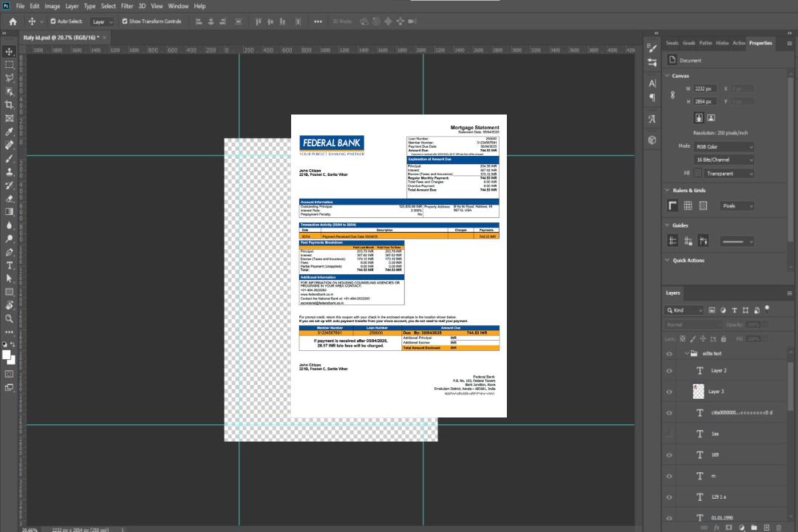Open the Transparent fill dropdown

coord(729,174)
